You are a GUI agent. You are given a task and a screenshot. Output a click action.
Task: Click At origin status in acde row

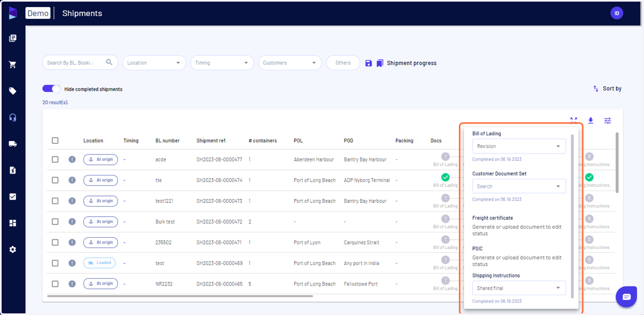[100, 159]
